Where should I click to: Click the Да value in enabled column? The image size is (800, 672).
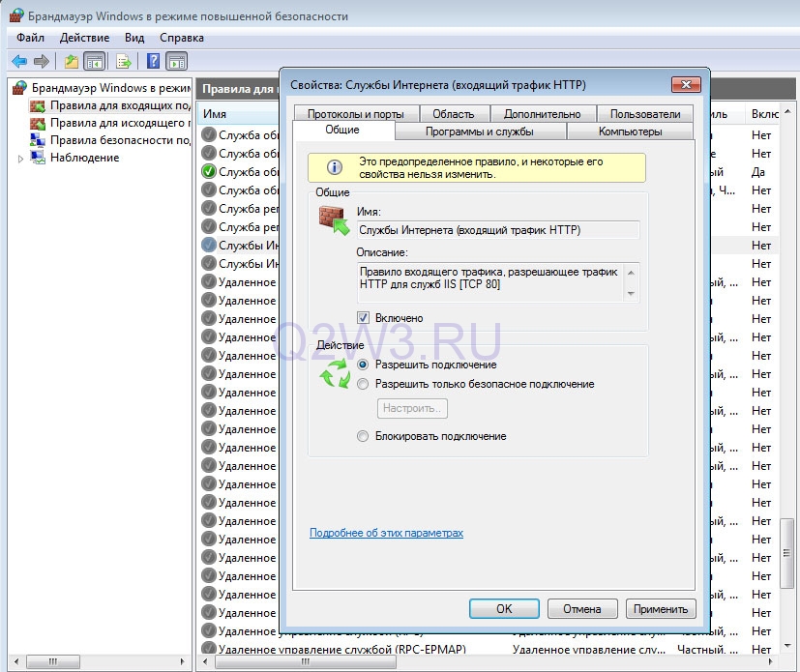coord(758,172)
